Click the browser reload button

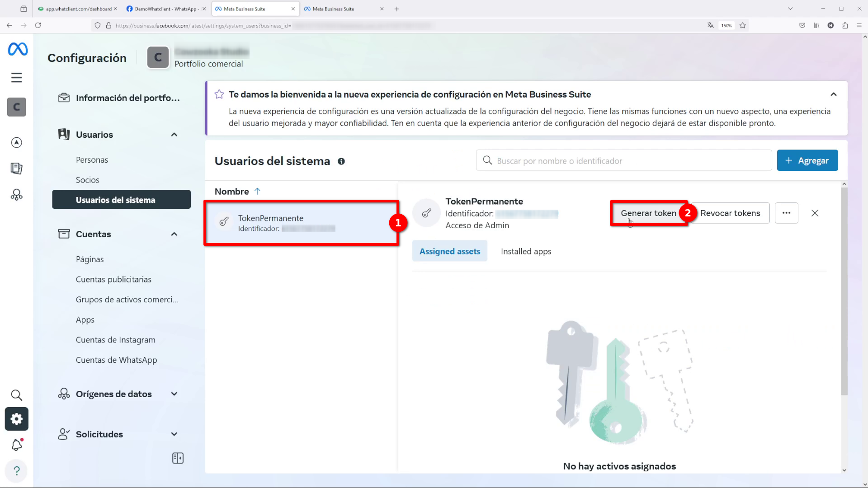click(38, 25)
